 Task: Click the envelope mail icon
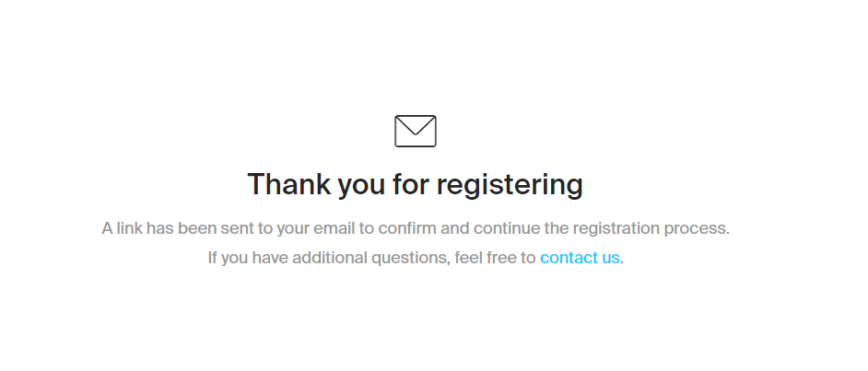point(416,131)
